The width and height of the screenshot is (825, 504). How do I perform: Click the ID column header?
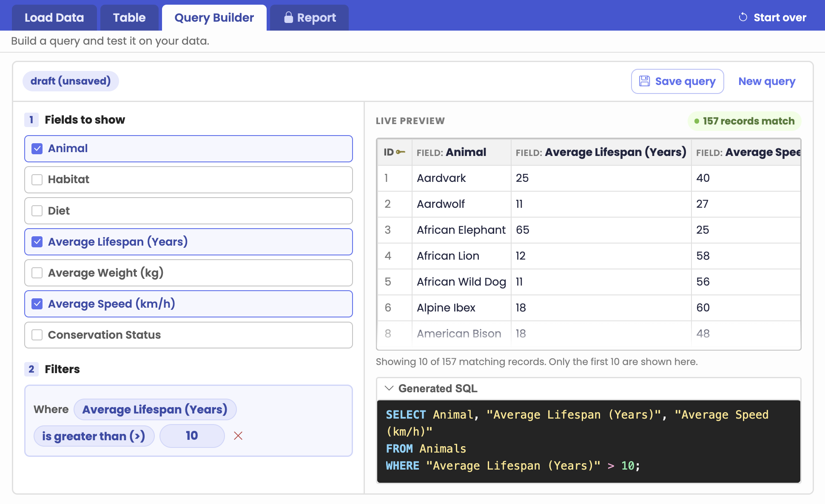pos(395,152)
